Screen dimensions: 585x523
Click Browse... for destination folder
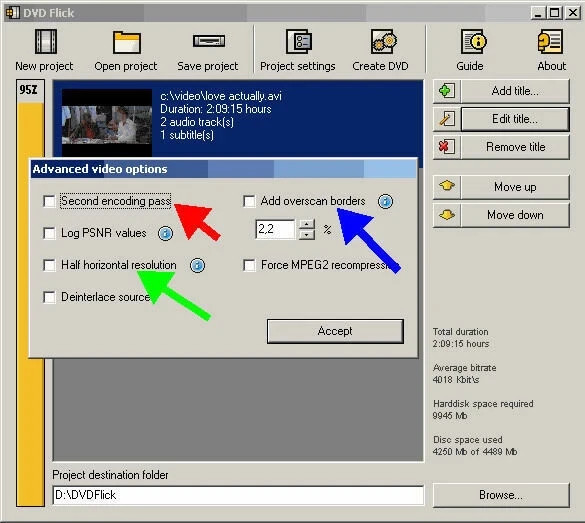(x=501, y=495)
